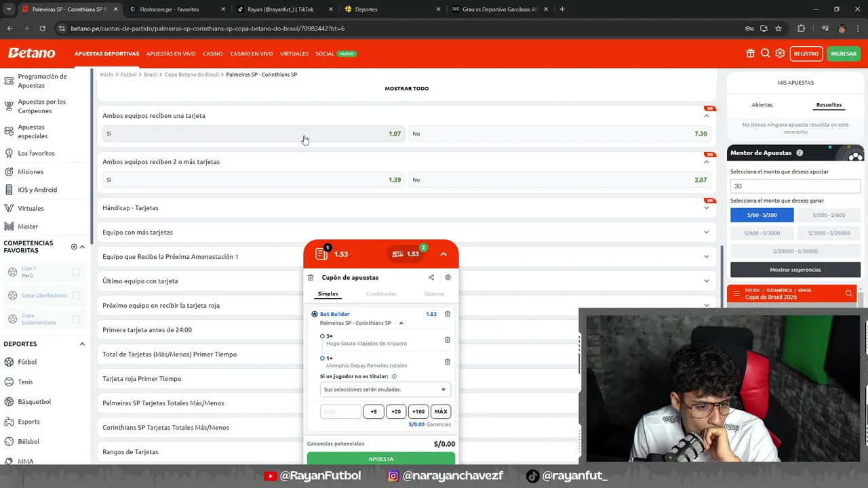Select No at 7.30 odds

tap(560, 134)
